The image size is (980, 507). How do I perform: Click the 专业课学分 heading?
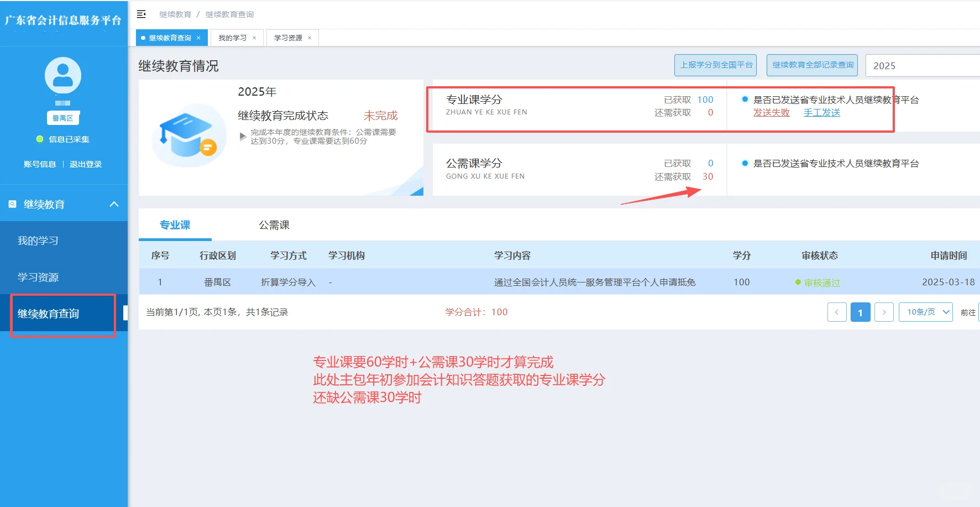[x=474, y=100]
